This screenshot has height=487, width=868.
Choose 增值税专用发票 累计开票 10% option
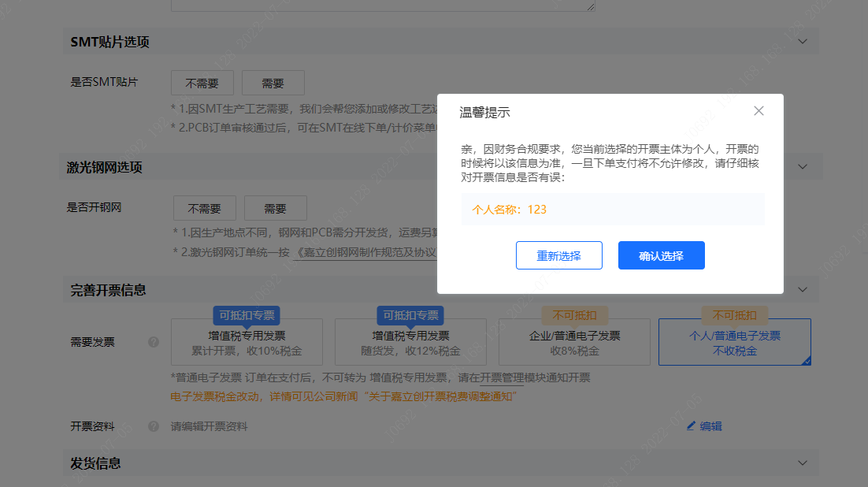(247, 342)
